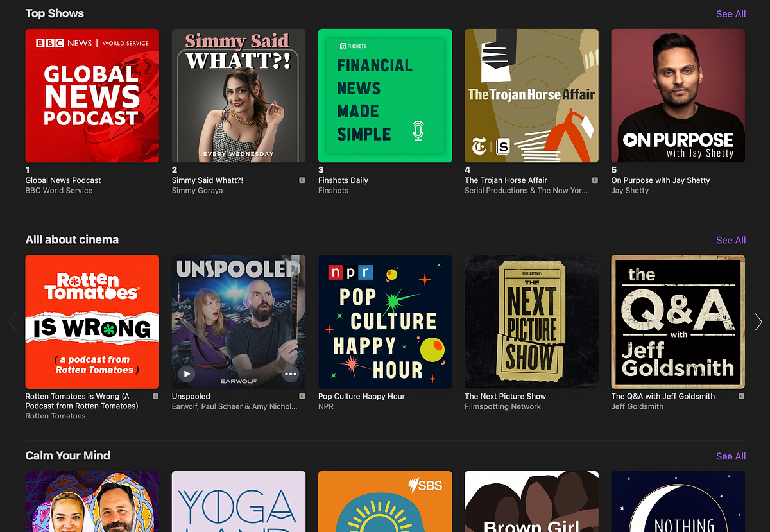770x532 pixels.
Task: Open Simmy Said Whatt?! cover art
Action: click(x=239, y=96)
